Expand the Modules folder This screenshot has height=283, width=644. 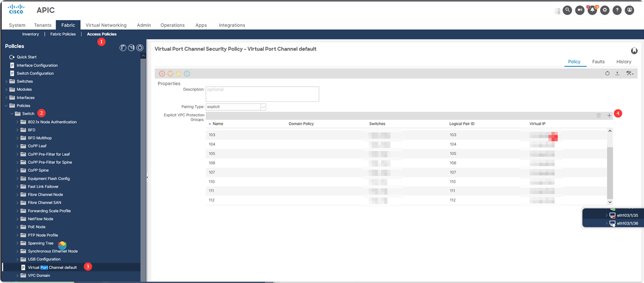6,89
